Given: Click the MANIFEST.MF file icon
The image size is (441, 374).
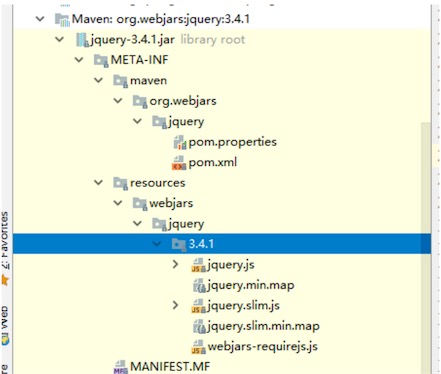Looking at the screenshot, I should pos(120,367).
